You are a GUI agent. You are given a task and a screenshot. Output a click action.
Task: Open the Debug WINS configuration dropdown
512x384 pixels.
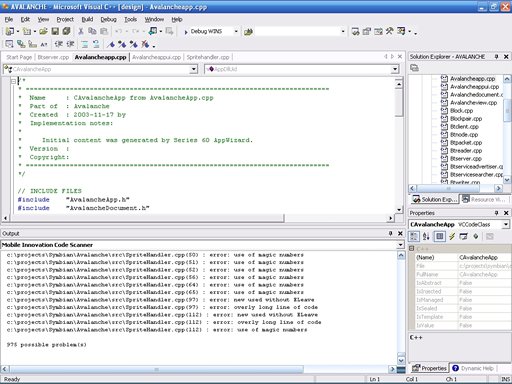(x=236, y=31)
